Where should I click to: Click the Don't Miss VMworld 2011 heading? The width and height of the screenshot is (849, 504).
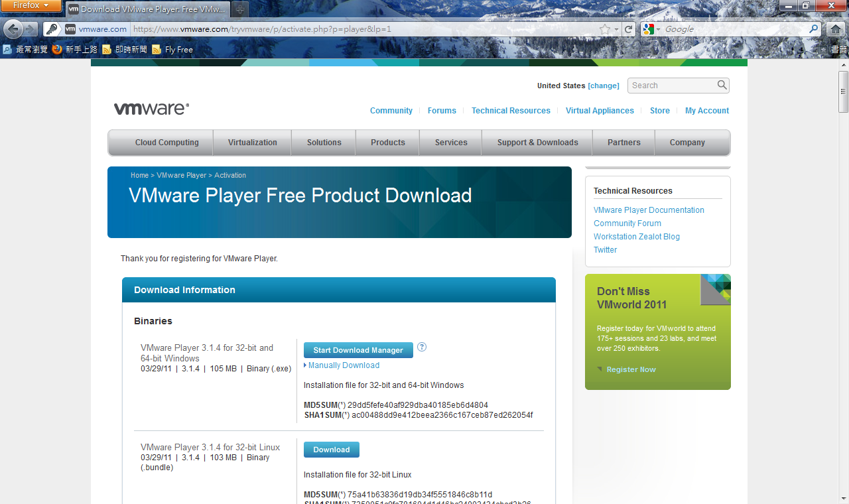[x=631, y=298]
